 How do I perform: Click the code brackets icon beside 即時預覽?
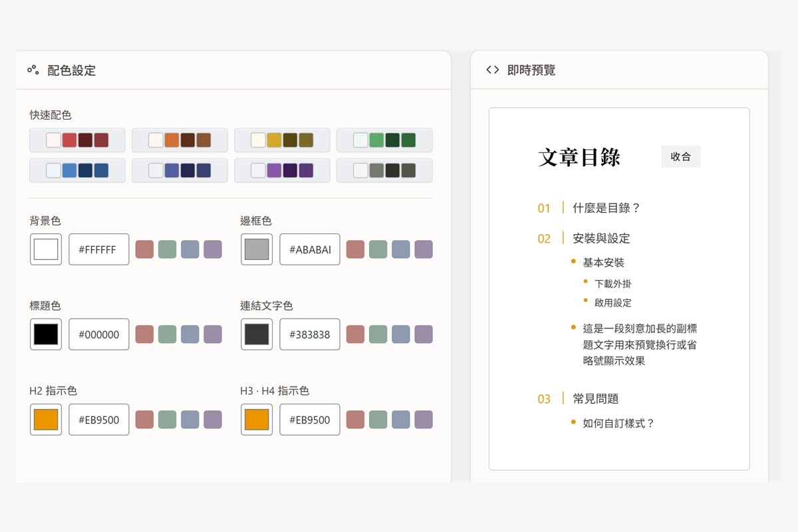click(492, 69)
